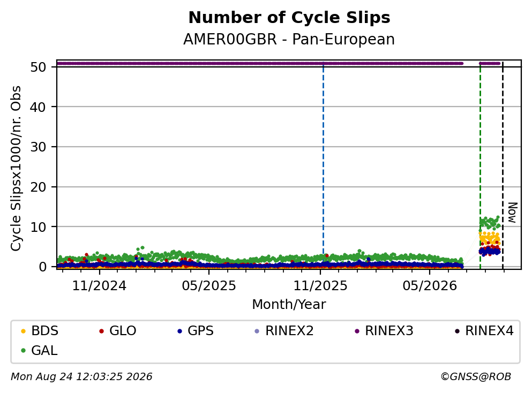Click the RINEX2 legend marker
The height and width of the screenshot is (393, 532).
coord(257,331)
